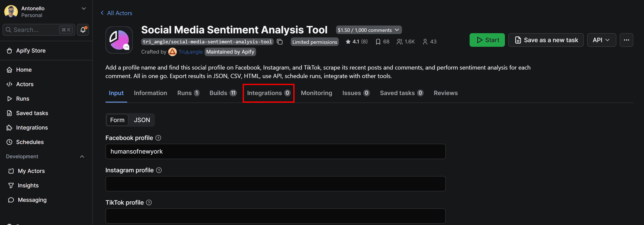The width and height of the screenshot is (644, 225).
Task: Click the star rating 4.1 icon
Action: [x=348, y=41]
